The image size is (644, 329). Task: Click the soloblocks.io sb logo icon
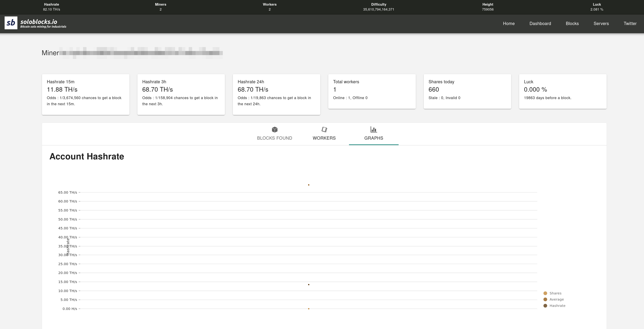coord(11,23)
